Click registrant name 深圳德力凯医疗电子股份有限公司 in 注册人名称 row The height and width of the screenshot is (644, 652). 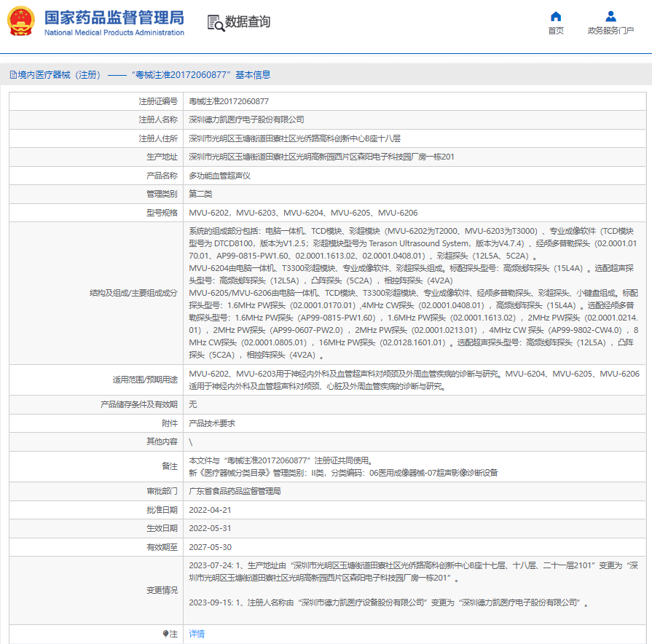coord(246,119)
